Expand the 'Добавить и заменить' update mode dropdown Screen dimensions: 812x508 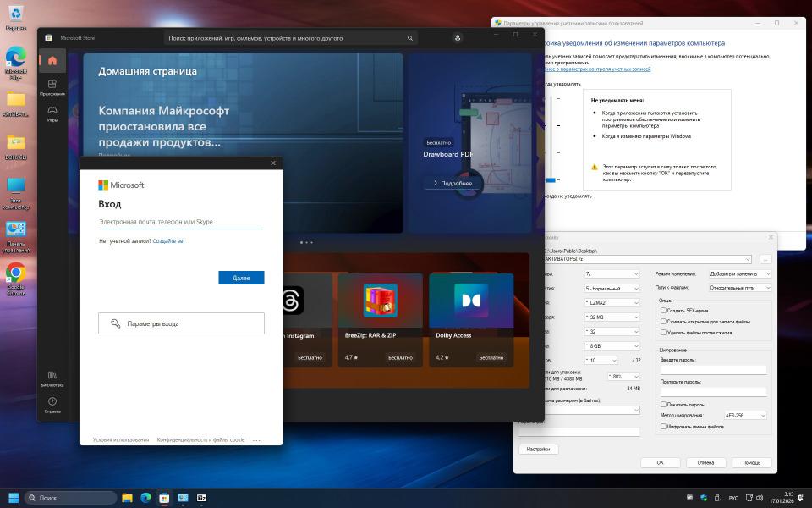click(x=740, y=273)
